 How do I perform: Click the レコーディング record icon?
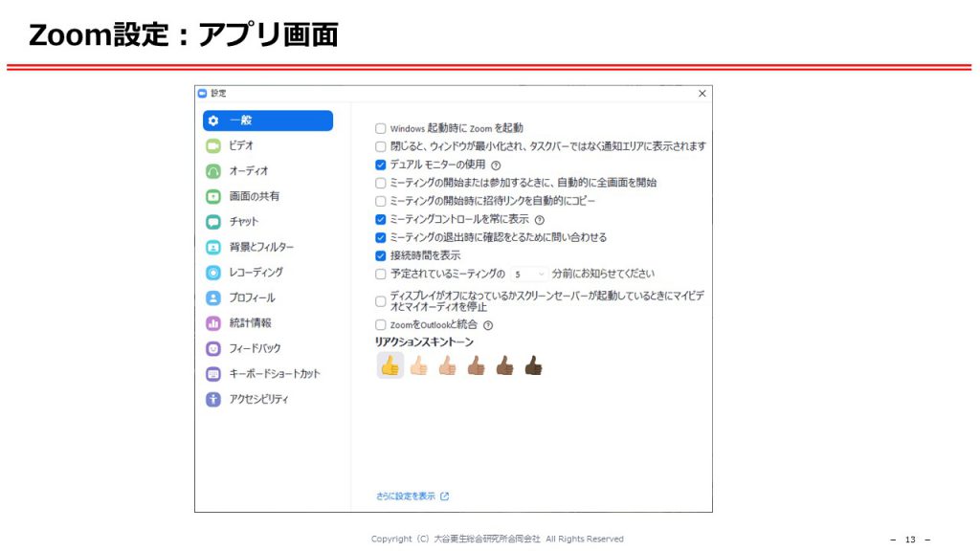click(213, 273)
